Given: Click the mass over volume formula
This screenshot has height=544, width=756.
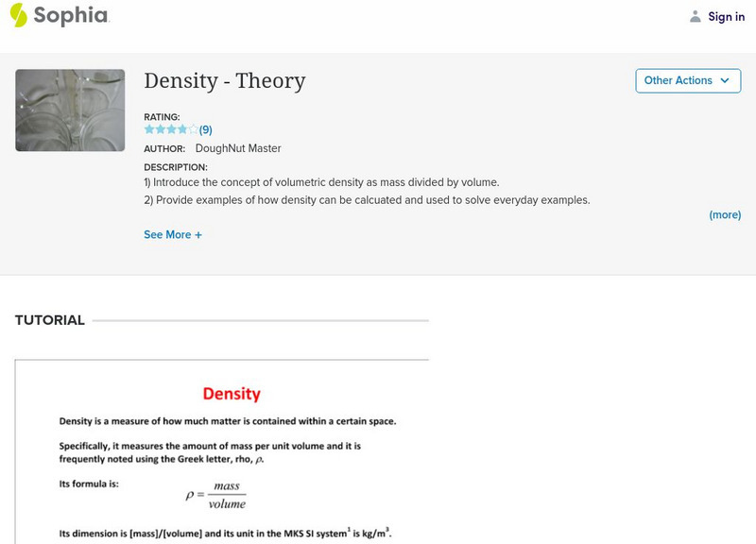Looking at the screenshot, I should [x=216, y=494].
